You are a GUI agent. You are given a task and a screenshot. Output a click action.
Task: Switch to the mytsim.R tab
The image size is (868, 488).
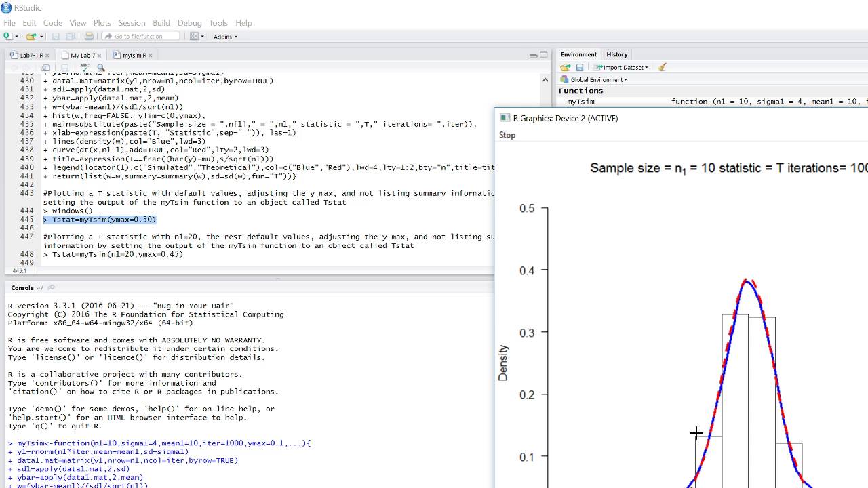[134, 55]
